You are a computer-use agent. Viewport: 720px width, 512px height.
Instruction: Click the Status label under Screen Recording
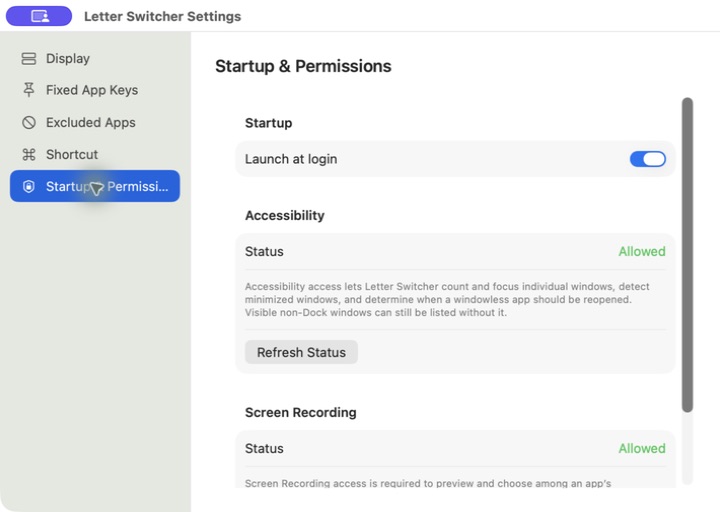coord(264,449)
